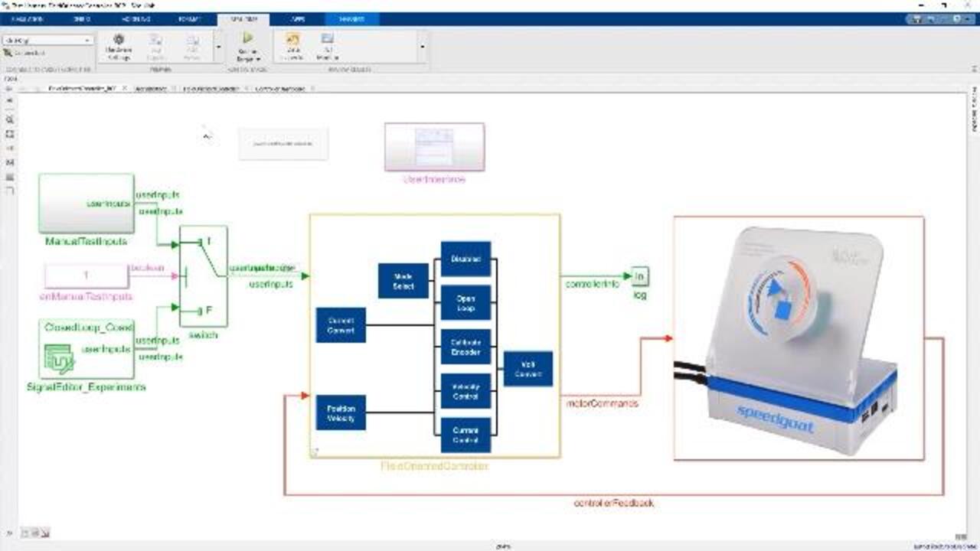This screenshot has width=980, height=551.
Task: Open the target computer selection dropdown
Action: pos(47,40)
